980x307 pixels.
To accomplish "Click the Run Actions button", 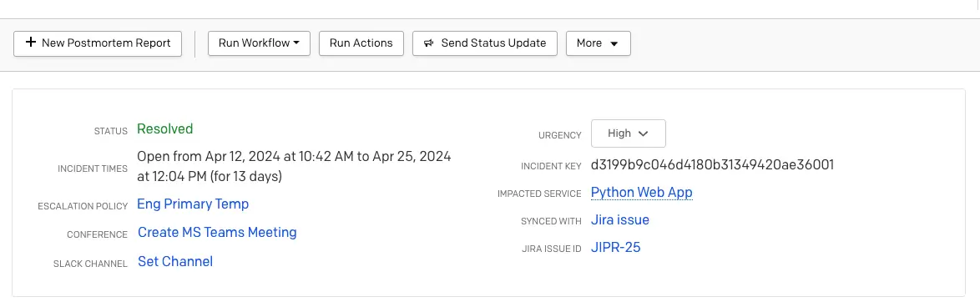I will point(361,43).
